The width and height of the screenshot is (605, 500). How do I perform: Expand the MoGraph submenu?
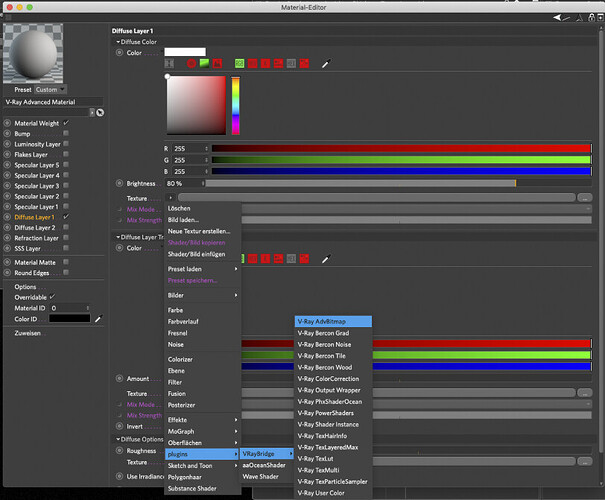203,431
